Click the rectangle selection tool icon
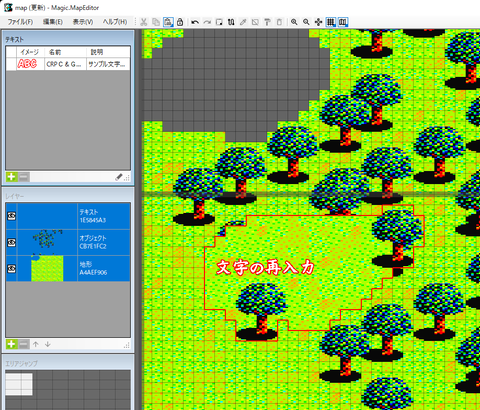The height and width of the screenshot is (410, 480). tap(219, 22)
